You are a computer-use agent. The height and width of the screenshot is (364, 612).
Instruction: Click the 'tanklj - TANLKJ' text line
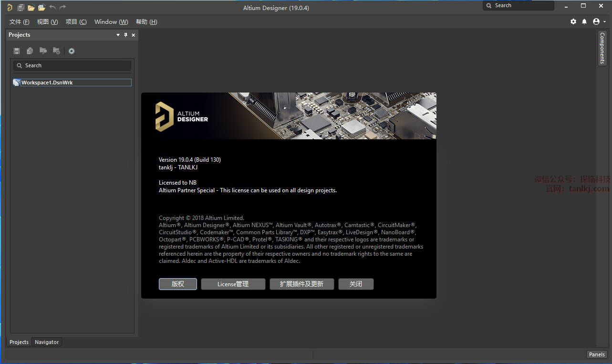[178, 167]
